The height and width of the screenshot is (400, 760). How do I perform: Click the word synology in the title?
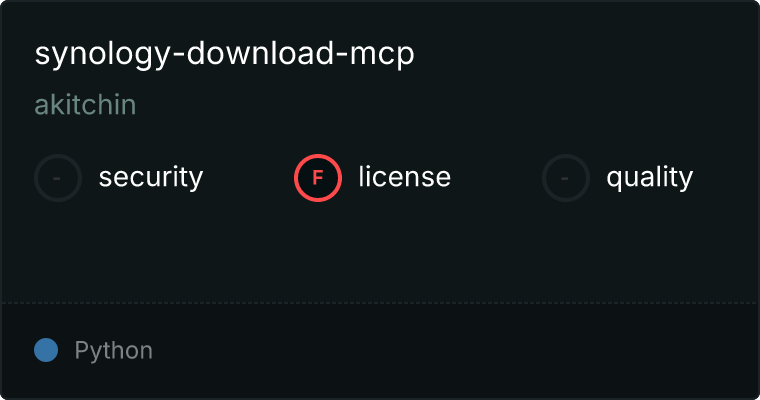(x=103, y=55)
